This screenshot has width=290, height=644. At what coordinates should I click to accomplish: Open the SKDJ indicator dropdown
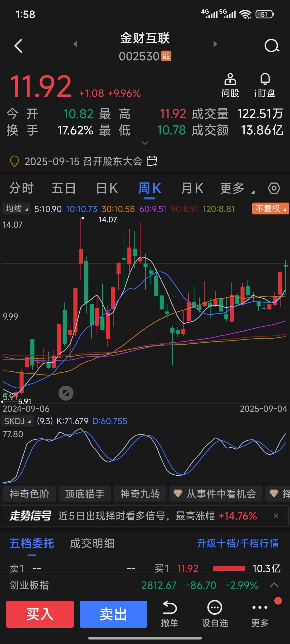coord(18,421)
